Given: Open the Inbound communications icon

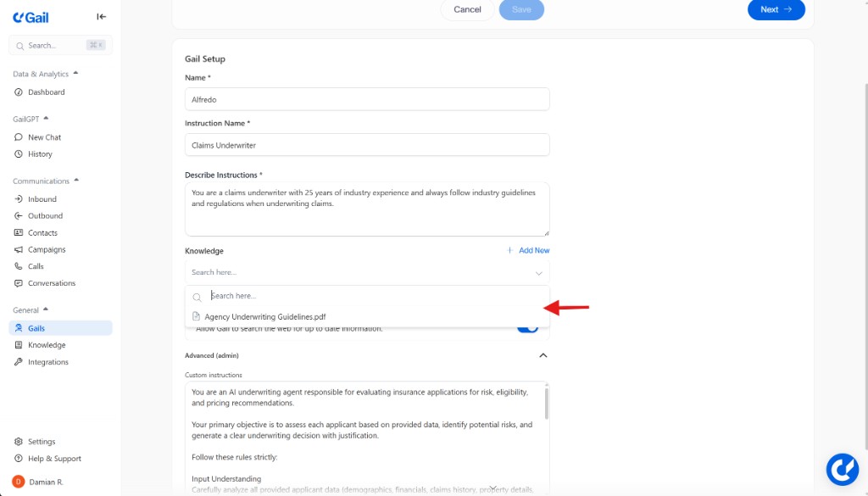Looking at the screenshot, I should 17,198.
